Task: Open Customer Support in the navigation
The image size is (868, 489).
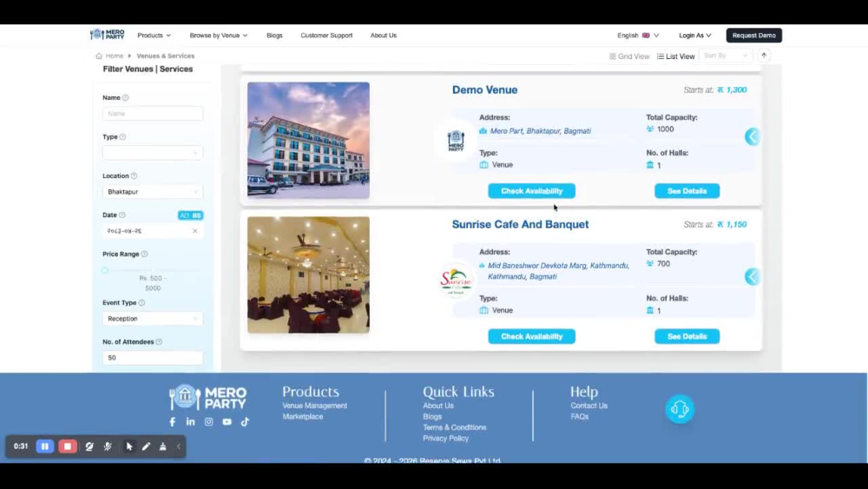Action: click(x=326, y=36)
